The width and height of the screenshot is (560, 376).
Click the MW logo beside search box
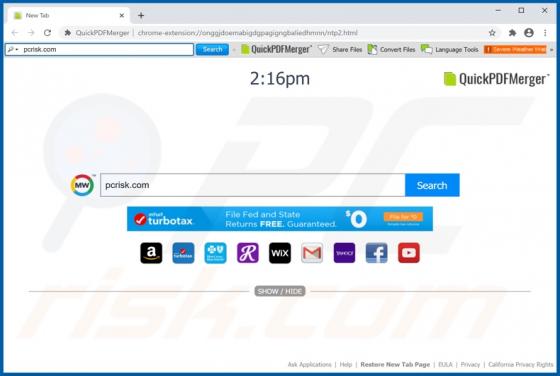click(82, 185)
